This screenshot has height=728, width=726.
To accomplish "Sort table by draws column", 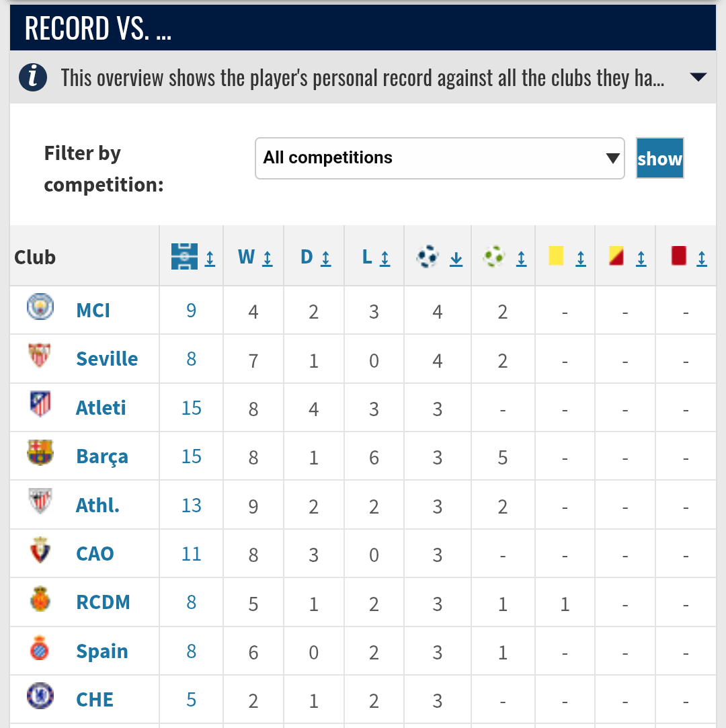I will click(316, 257).
